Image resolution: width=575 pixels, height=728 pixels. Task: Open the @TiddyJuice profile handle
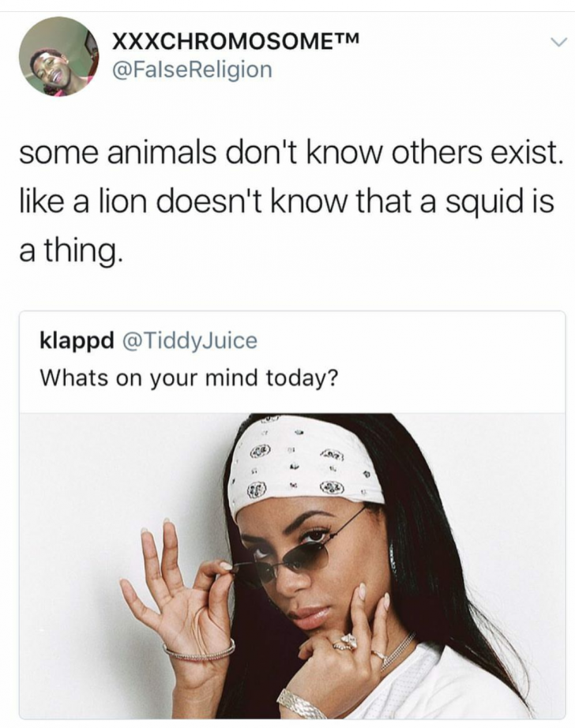click(189, 341)
